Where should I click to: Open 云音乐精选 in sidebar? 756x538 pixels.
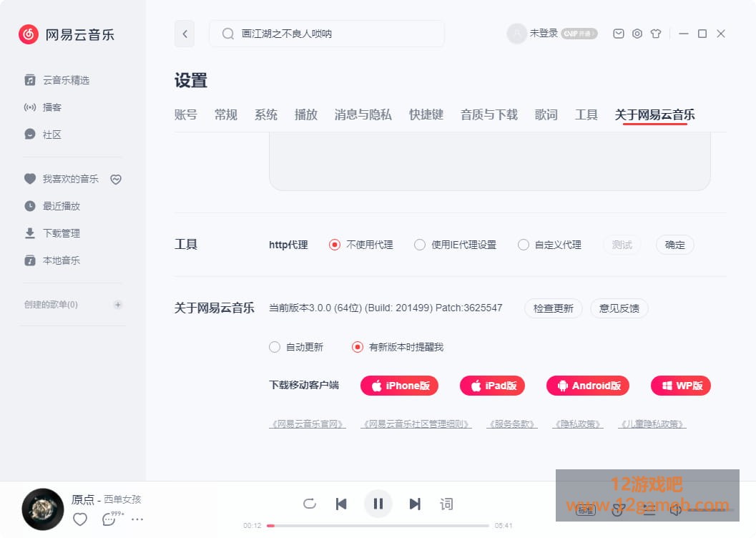click(x=57, y=80)
